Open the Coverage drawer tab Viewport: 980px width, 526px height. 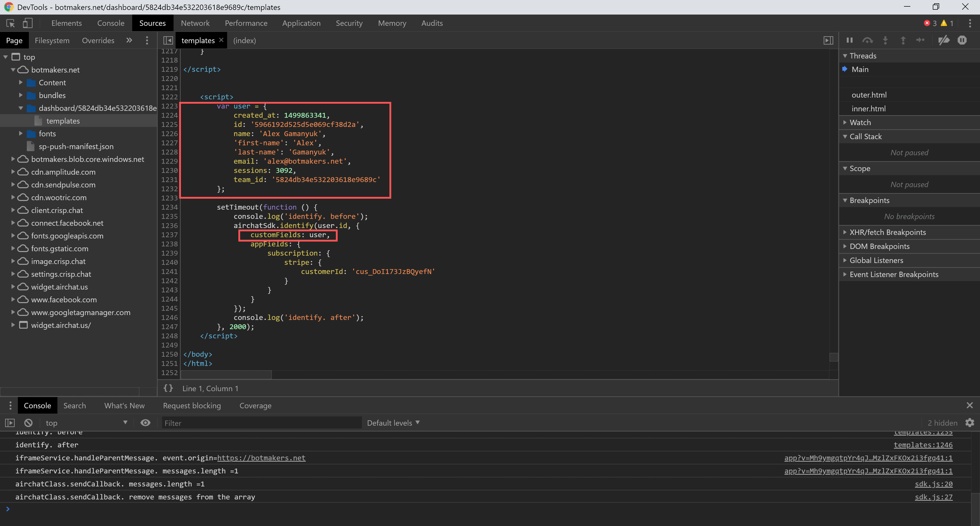pyautogui.click(x=255, y=406)
